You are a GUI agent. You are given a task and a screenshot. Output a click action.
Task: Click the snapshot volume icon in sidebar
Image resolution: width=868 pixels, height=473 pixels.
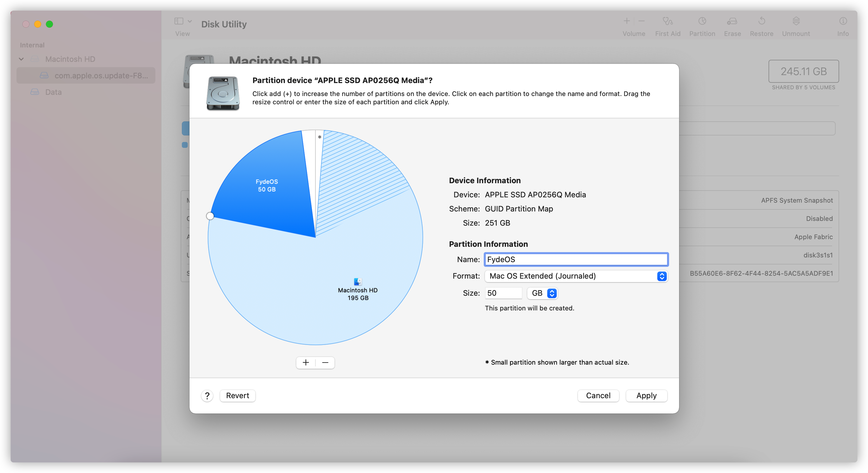(44, 75)
